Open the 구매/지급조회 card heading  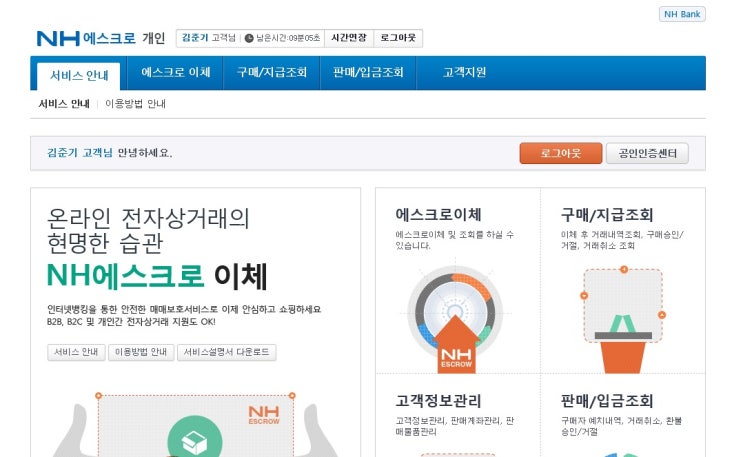point(607,215)
